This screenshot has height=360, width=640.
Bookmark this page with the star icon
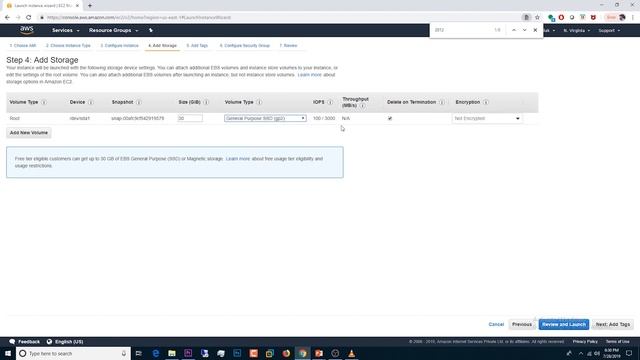pyautogui.click(x=537, y=18)
